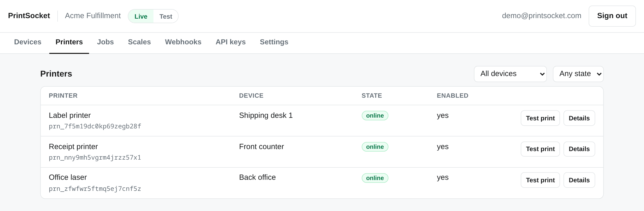Send a test print to Office laser

tap(540, 180)
